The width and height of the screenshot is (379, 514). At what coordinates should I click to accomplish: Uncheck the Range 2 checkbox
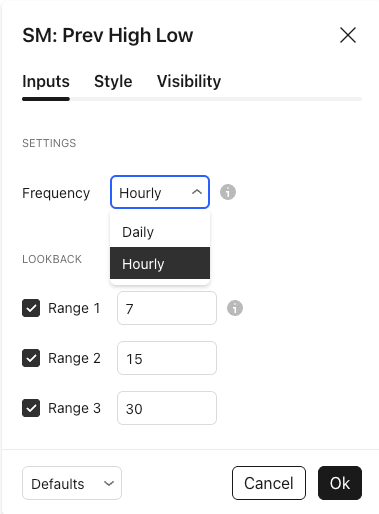(31, 358)
